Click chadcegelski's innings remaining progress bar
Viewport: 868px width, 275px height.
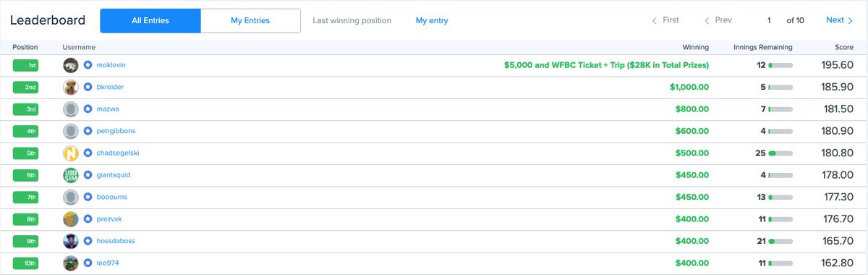pyautogui.click(x=780, y=153)
